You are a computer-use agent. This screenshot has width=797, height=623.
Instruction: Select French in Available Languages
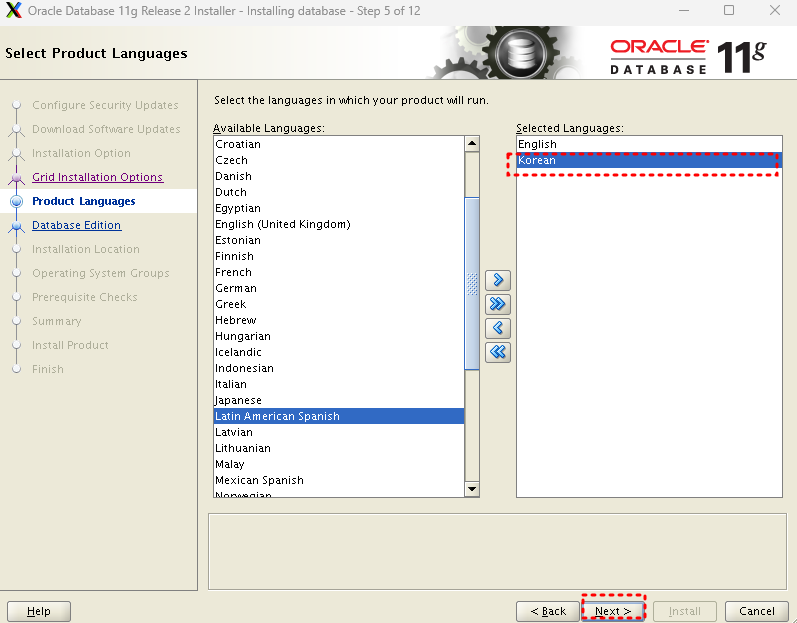339,272
